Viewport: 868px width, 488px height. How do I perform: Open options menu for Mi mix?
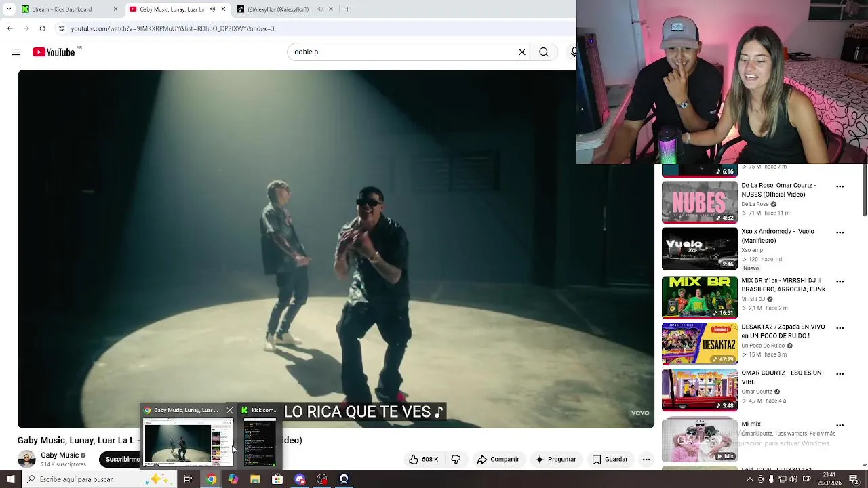tap(840, 425)
